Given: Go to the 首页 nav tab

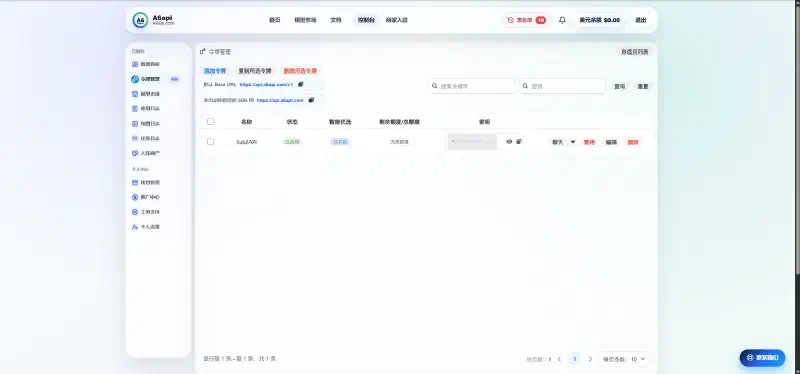Looking at the screenshot, I should 274,20.
